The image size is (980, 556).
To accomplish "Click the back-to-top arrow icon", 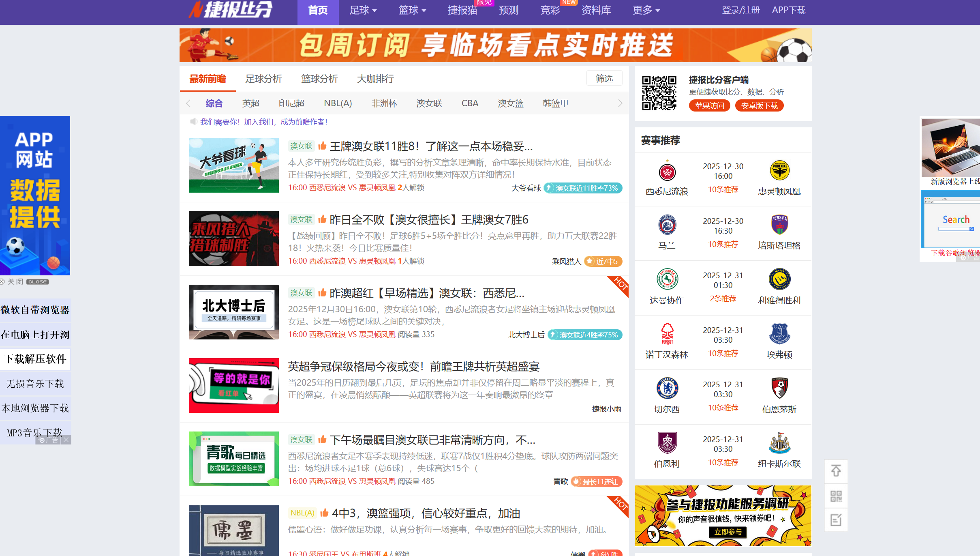I will (x=836, y=472).
